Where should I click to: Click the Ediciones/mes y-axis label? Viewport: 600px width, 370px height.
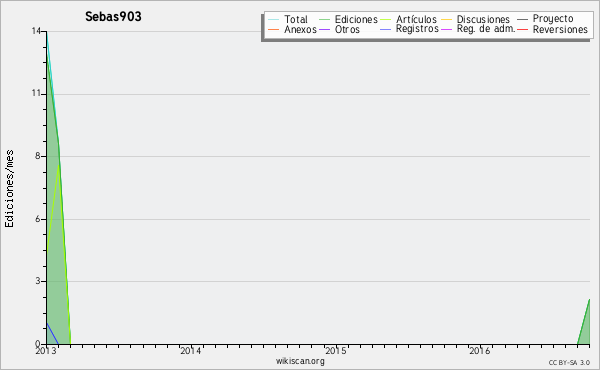click(x=9, y=189)
